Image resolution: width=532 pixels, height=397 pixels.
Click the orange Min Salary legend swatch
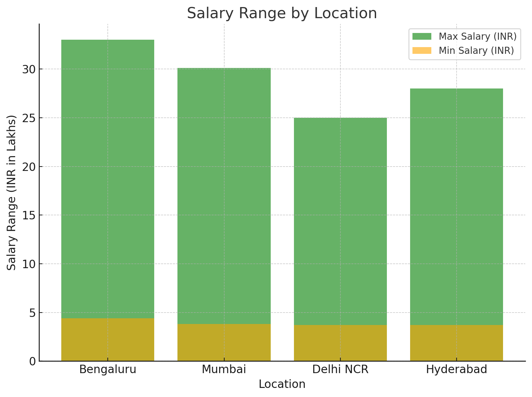[x=422, y=50]
